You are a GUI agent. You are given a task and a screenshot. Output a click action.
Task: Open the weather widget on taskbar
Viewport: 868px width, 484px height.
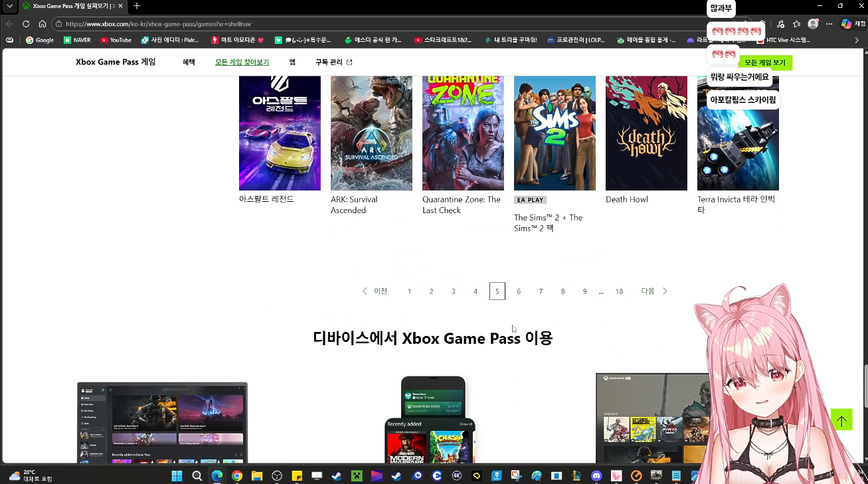(31, 475)
